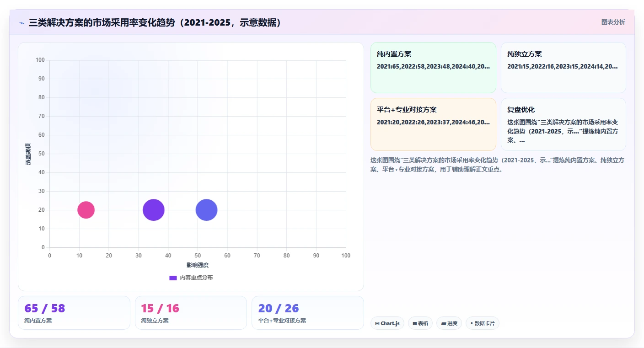
Task: Click the 2021:15,2022:16 data text
Action: coord(563,66)
